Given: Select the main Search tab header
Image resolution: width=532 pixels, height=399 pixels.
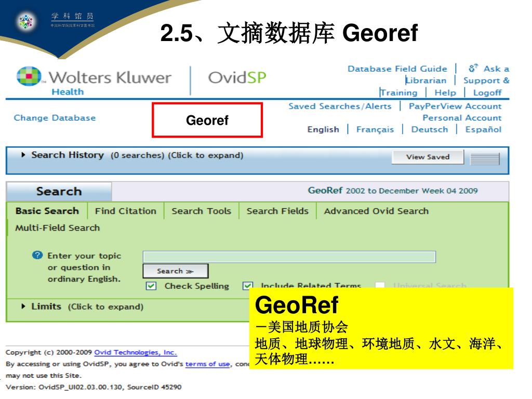Looking at the screenshot, I should (59, 191).
